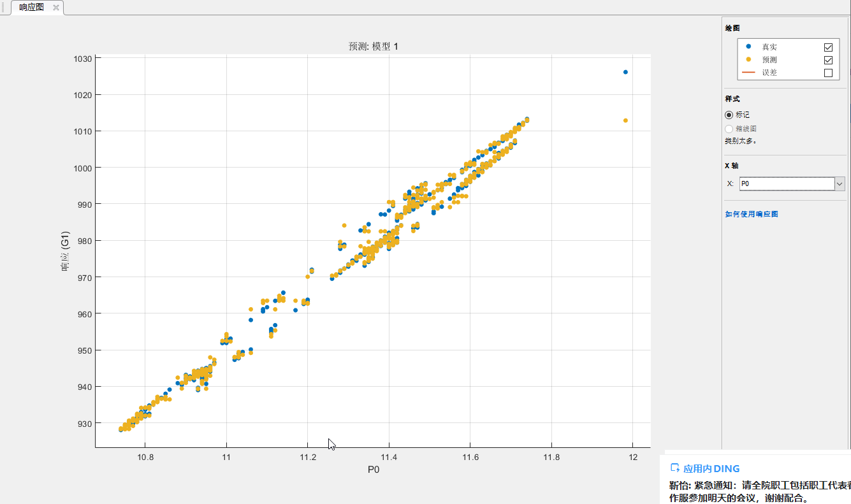Screen dimensions: 851x504
Task: Click the 1030 y-axis tick label
Action: pos(84,59)
